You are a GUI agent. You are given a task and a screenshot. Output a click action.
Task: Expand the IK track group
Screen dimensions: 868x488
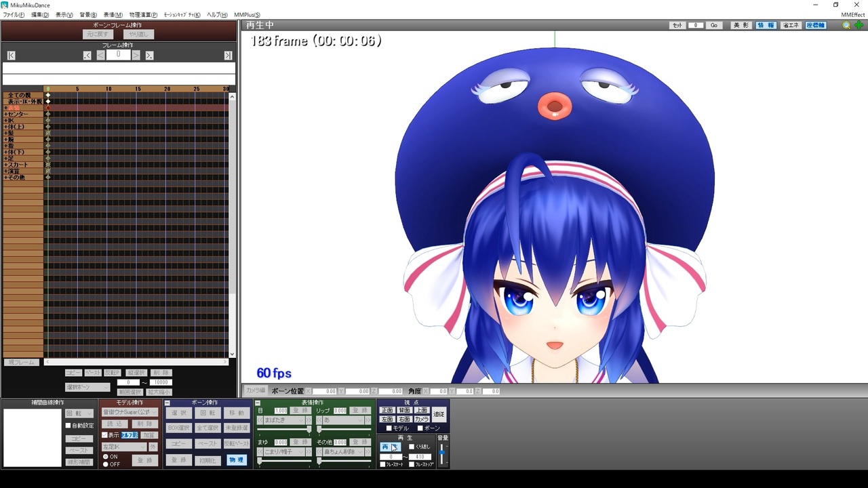click(x=5, y=121)
